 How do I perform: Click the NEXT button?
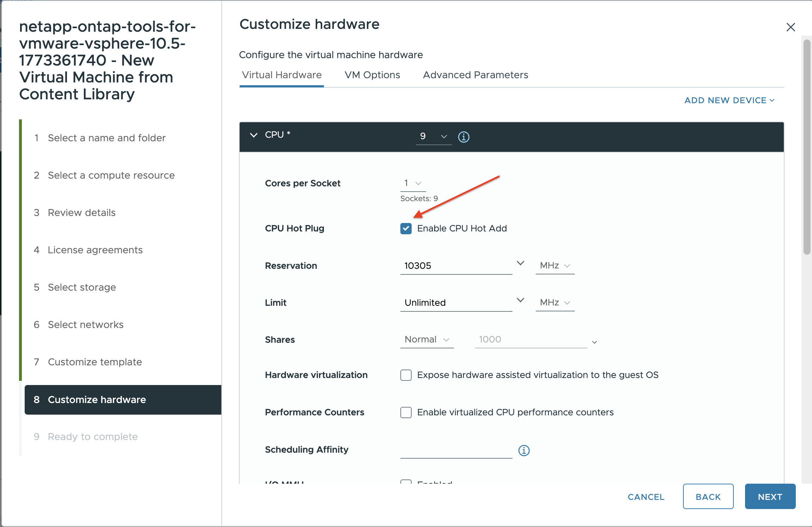click(770, 497)
